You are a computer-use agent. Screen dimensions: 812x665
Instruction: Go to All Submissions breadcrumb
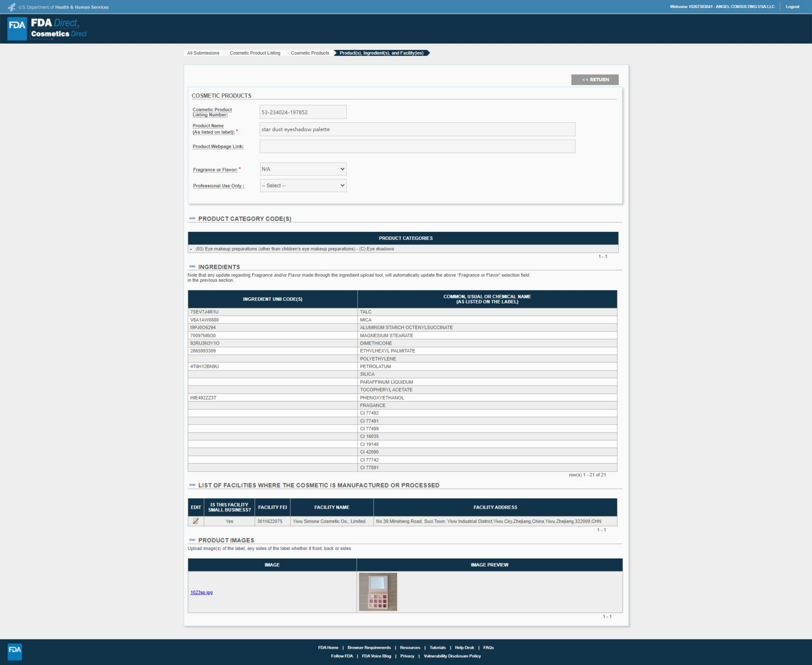pyautogui.click(x=203, y=53)
